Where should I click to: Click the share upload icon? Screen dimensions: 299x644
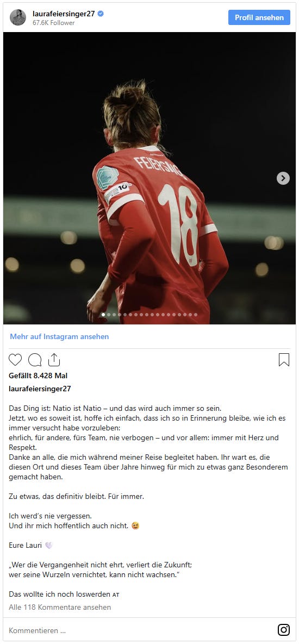54,360
